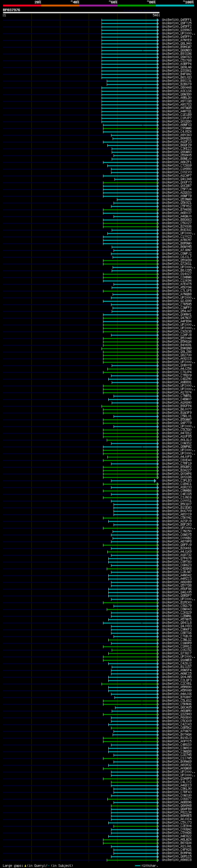Image resolution: width=197 pixels, height=868 pixels.
Task: Open hit UniRef100_Q39963
Action: [x=176, y=30]
